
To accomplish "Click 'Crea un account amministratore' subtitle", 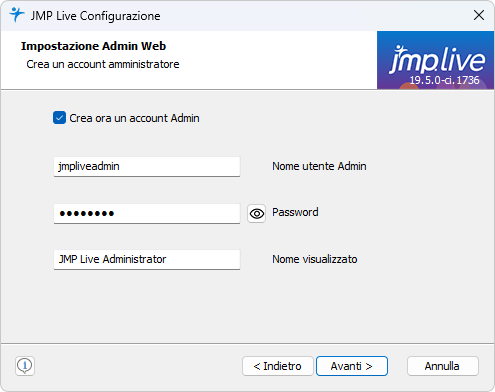I will [x=103, y=64].
